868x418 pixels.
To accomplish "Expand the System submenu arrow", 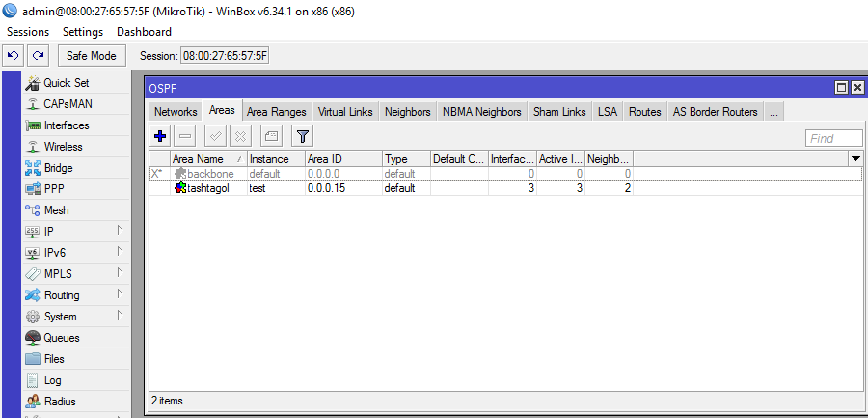I will [x=120, y=315].
